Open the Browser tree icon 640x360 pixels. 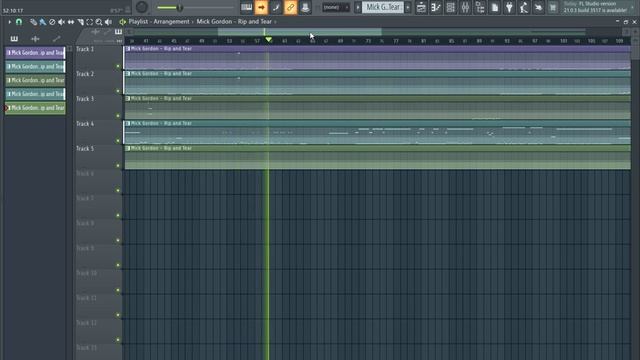click(480, 7)
